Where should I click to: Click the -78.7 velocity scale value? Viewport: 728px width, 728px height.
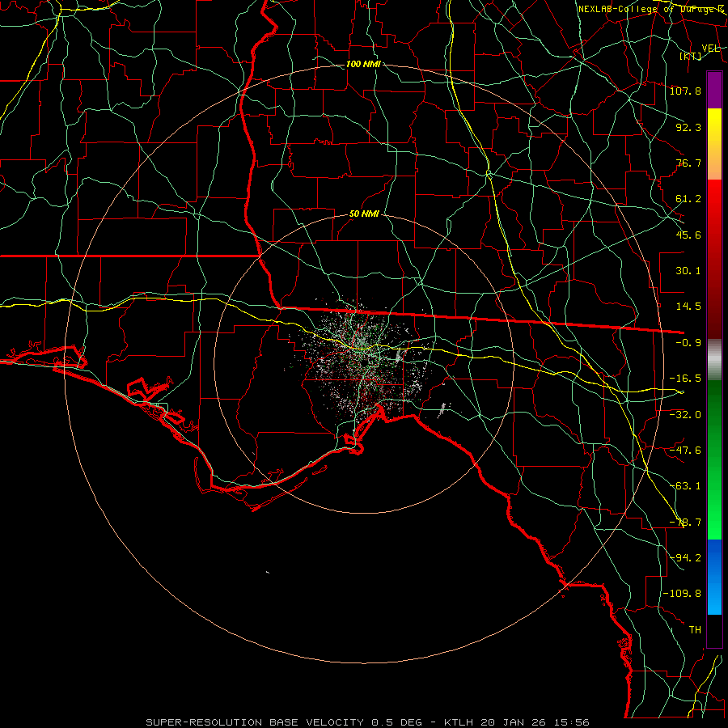pyautogui.click(x=685, y=523)
